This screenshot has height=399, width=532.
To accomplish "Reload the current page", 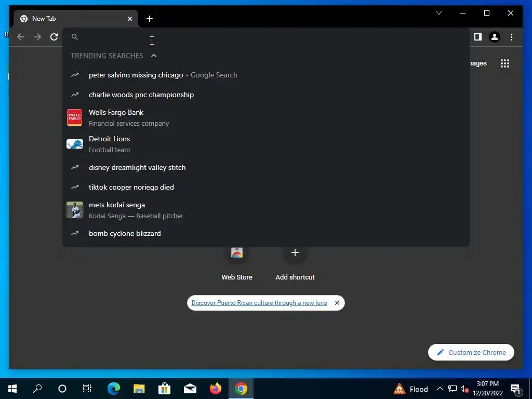I will point(54,37).
